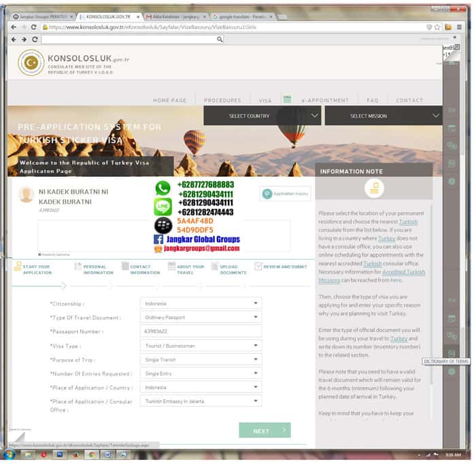Screen dimensions: 476x464
Task: Click the Application Inquiry button icon
Action: pyautogui.click(x=267, y=194)
